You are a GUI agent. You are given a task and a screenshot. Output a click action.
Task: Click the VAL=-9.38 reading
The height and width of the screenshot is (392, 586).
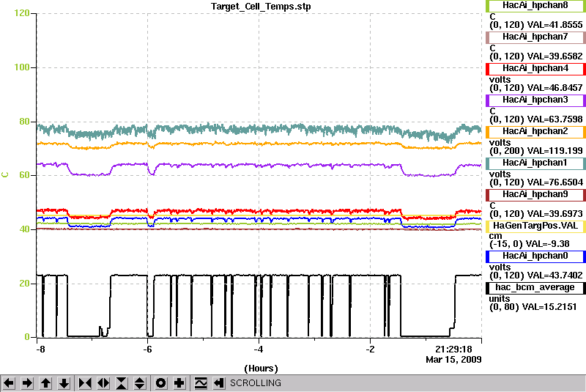[x=547, y=244]
